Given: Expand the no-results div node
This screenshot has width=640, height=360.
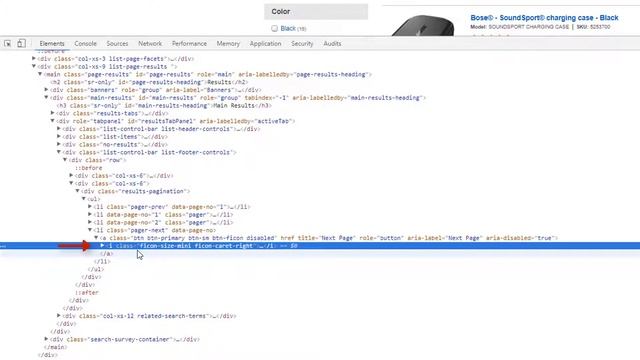Looking at the screenshot, I should 59,144.
